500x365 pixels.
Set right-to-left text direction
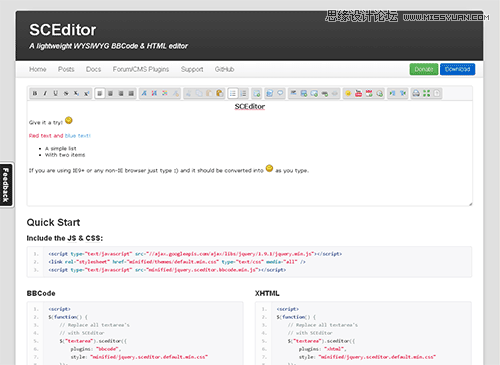coord(403,93)
